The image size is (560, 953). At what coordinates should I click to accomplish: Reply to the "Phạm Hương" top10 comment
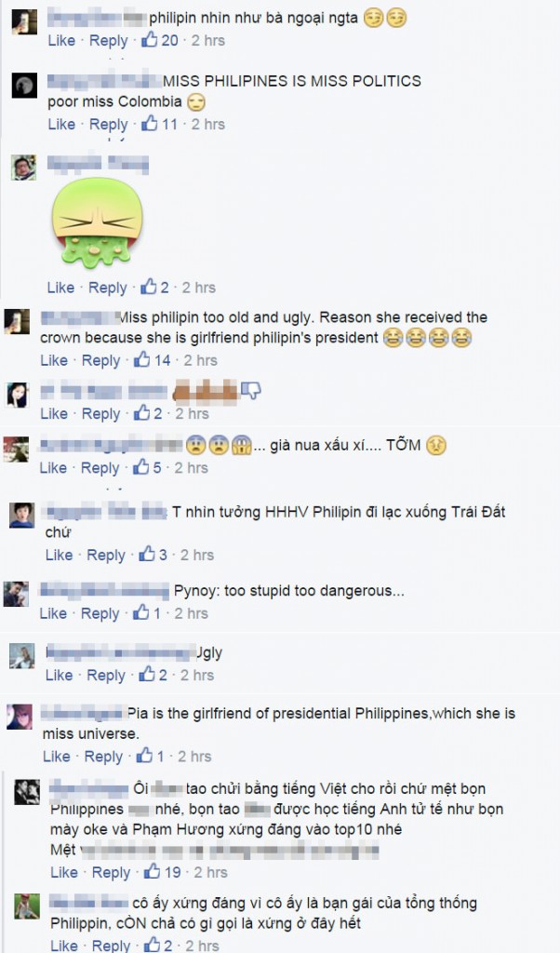point(111,872)
